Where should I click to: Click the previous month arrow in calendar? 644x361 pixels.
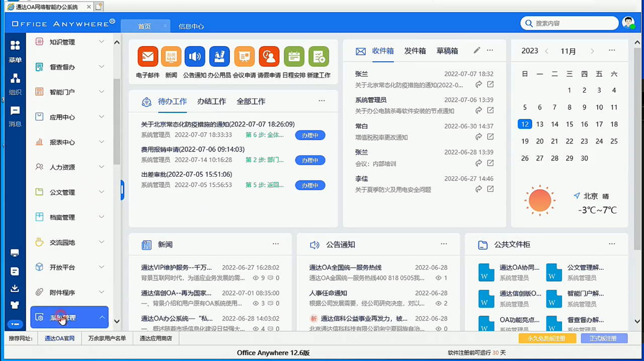click(x=547, y=51)
